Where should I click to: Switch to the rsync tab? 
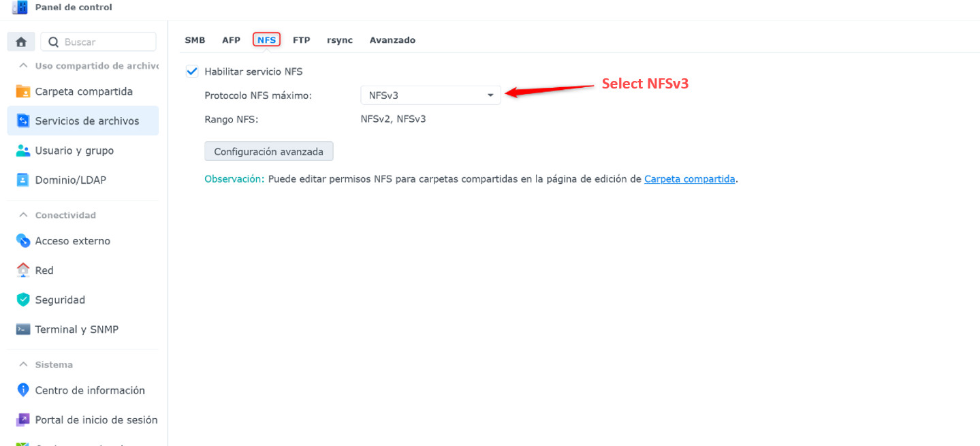(x=340, y=40)
